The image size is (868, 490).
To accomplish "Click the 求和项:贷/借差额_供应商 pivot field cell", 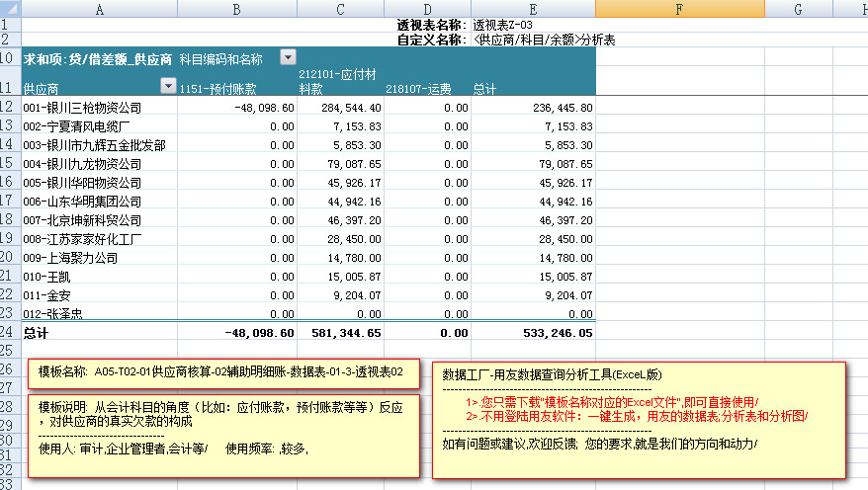I will [x=97, y=59].
